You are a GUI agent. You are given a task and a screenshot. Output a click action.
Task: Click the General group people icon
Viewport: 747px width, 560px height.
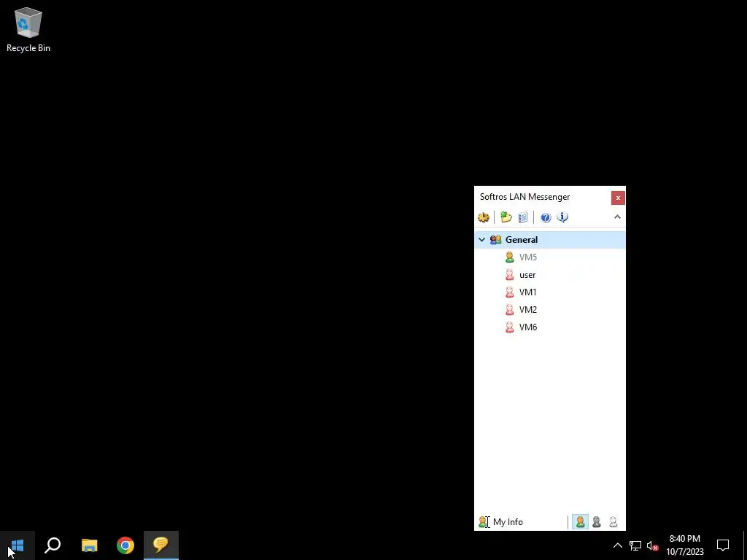pyautogui.click(x=495, y=240)
